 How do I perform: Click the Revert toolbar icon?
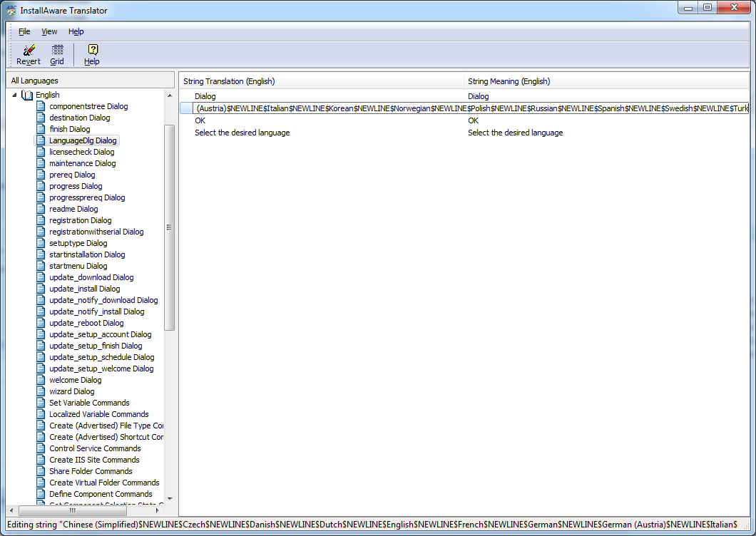coord(29,50)
